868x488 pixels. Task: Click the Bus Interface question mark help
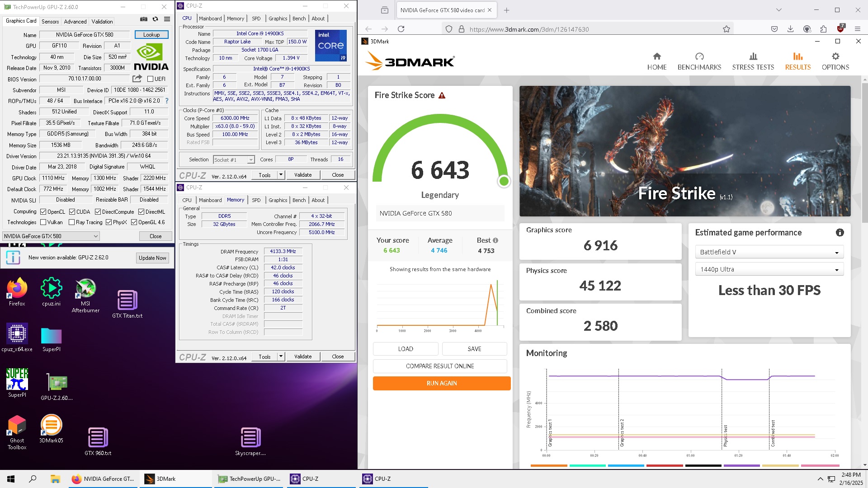(167, 101)
